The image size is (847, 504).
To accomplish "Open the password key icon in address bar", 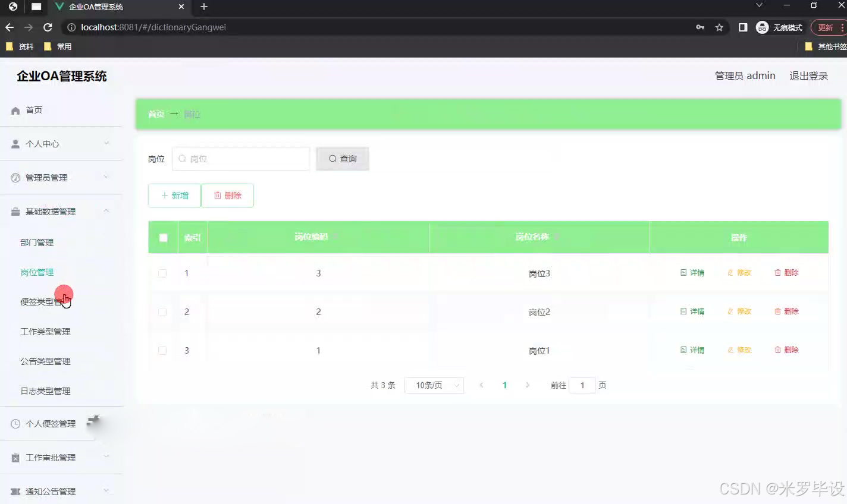I will [700, 27].
